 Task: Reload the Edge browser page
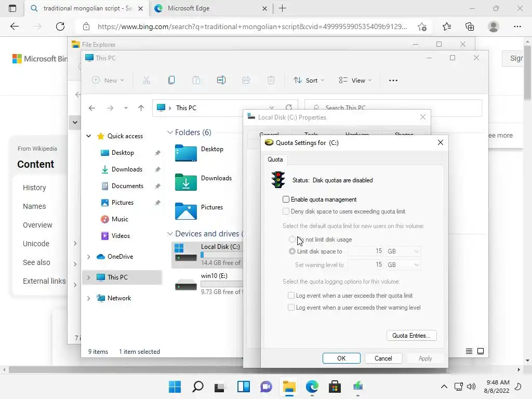point(60,26)
